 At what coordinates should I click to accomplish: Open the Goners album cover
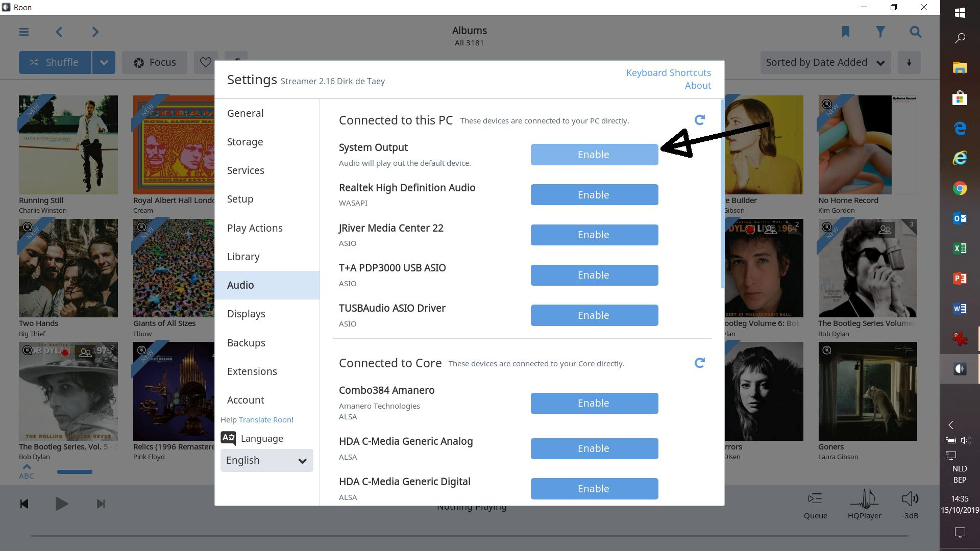point(868,391)
